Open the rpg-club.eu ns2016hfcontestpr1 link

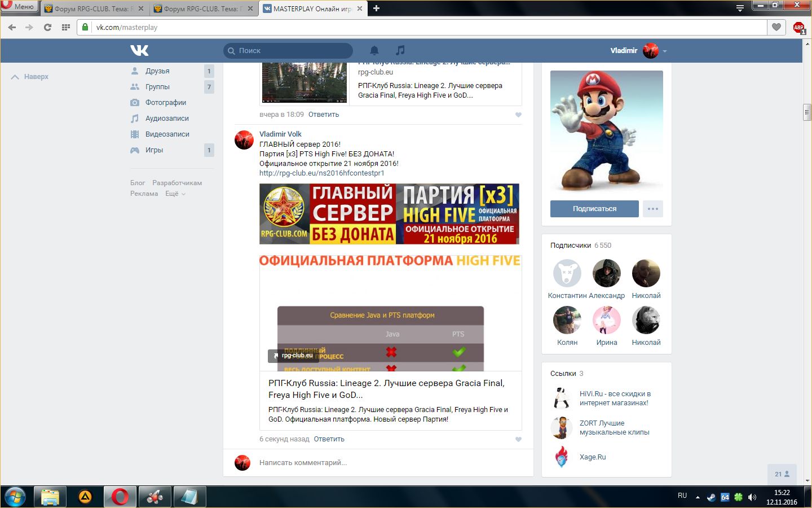click(321, 173)
